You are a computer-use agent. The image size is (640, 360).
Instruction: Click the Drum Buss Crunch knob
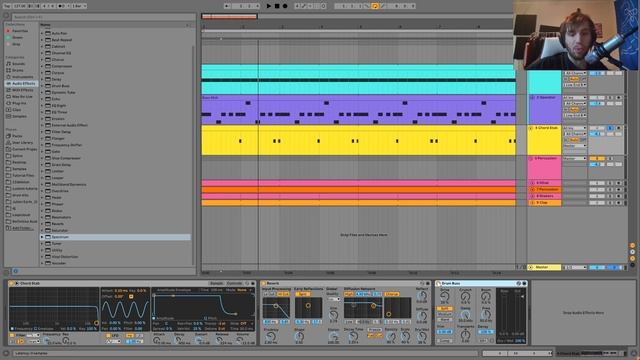(x=465, y=297)
